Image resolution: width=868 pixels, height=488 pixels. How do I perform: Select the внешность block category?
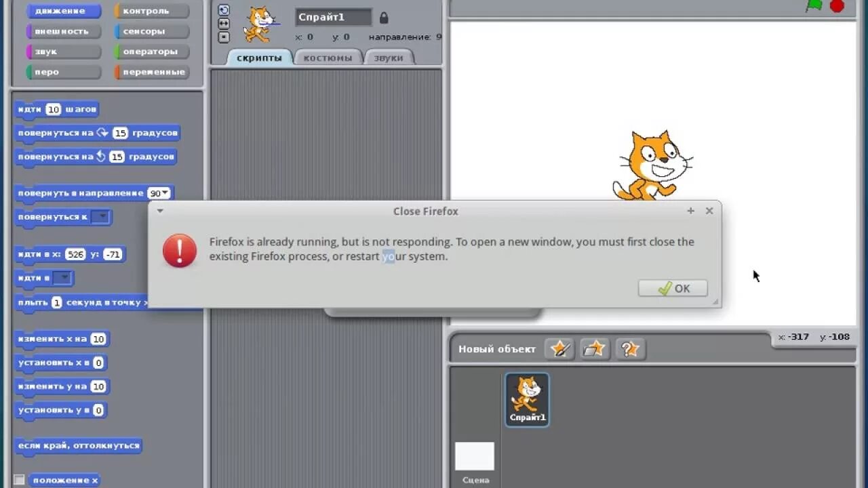click(x=63, y=31)
